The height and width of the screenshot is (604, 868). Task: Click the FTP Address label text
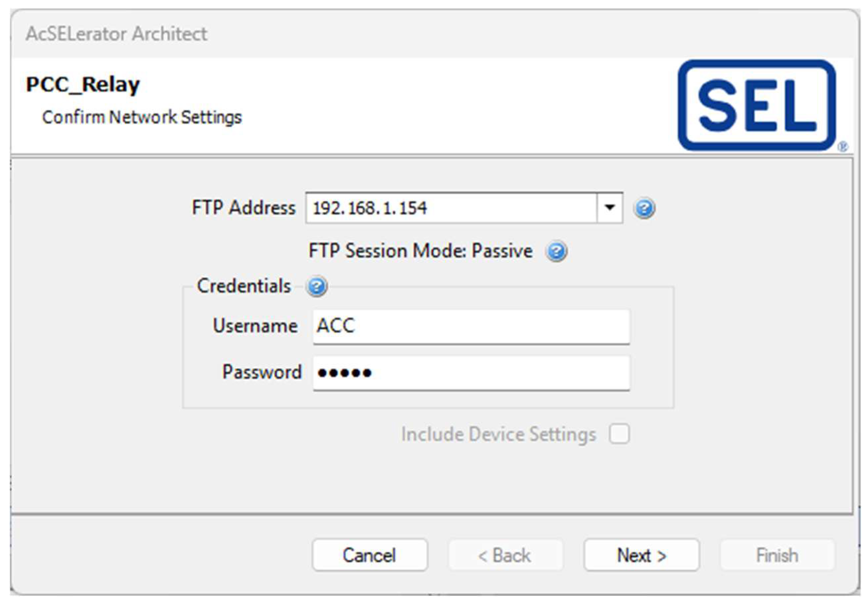[243, 208]
